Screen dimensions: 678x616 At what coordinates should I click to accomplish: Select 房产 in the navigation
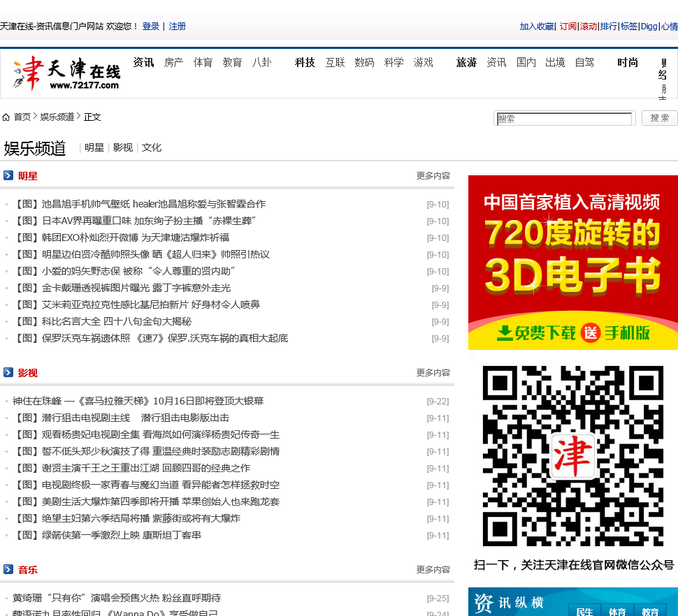(173, 63)
